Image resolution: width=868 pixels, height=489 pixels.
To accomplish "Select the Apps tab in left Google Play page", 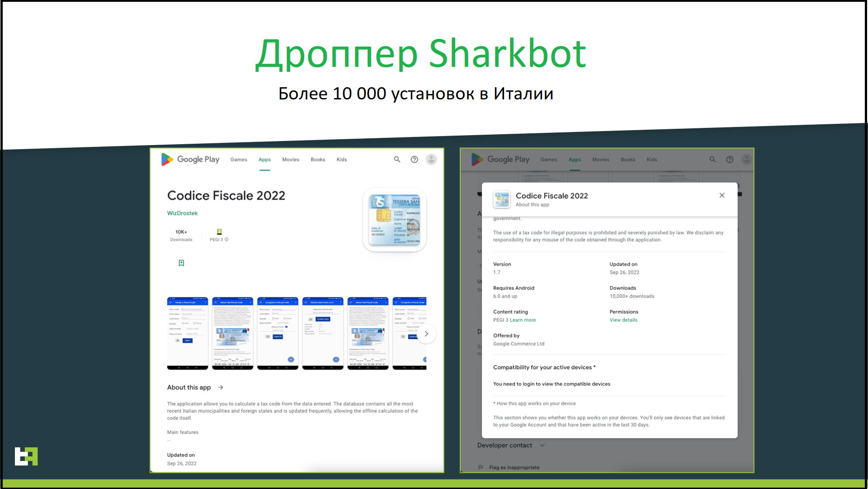I will click(264, 160).
